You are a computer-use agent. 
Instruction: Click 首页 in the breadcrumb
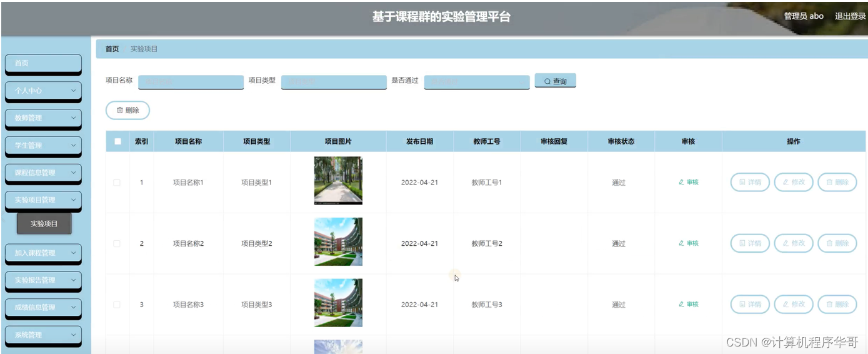[112, 49]
